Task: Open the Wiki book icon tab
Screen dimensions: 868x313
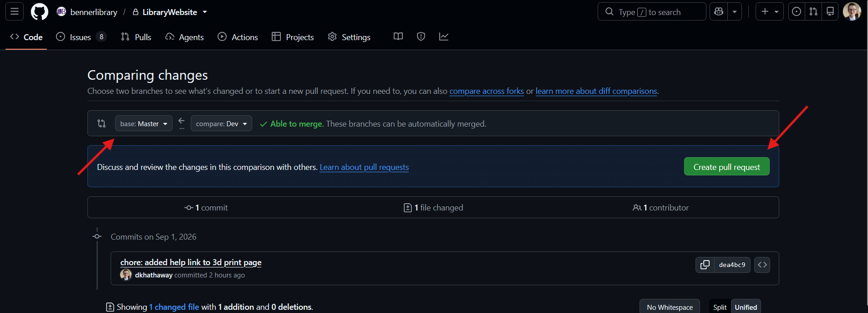Action: [x=398, y=36]
